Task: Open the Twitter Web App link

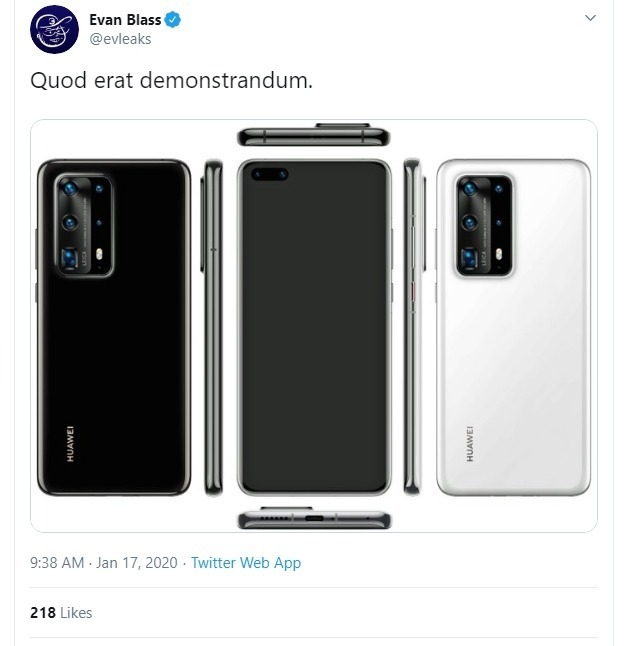Action: coord(246,563)
